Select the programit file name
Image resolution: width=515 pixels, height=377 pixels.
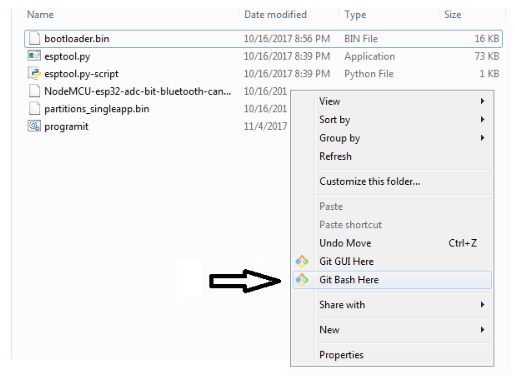click(x=66, y=127)
